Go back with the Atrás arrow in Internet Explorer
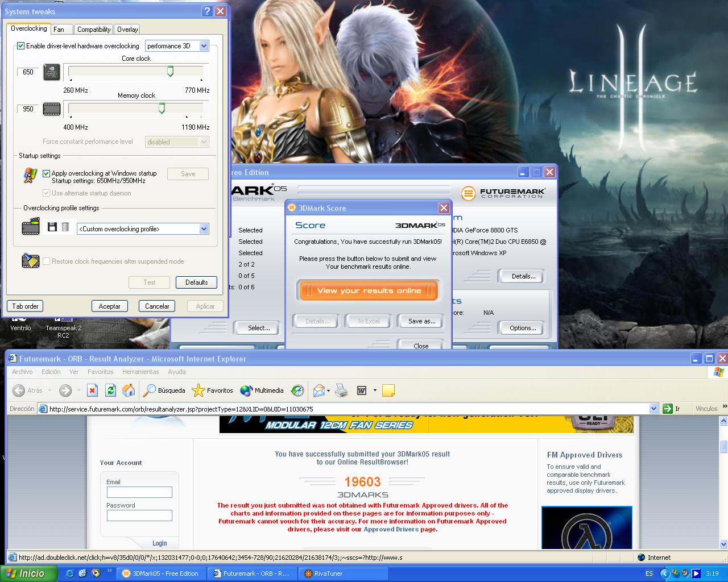The width and height of the screenshot is (728, 582). click(x=28, y=390)
